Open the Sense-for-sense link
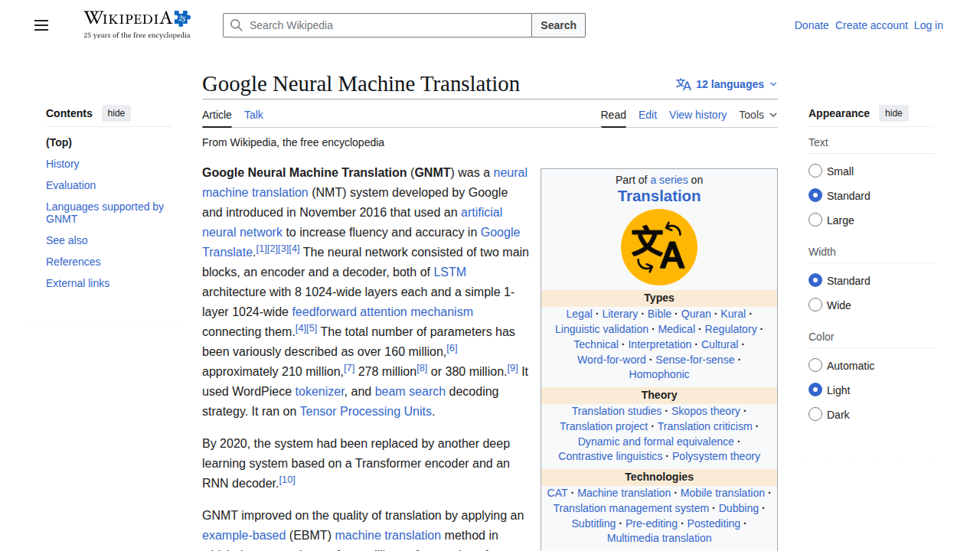Viewport: 980px width, 551px height. click(x=694, y=360)
